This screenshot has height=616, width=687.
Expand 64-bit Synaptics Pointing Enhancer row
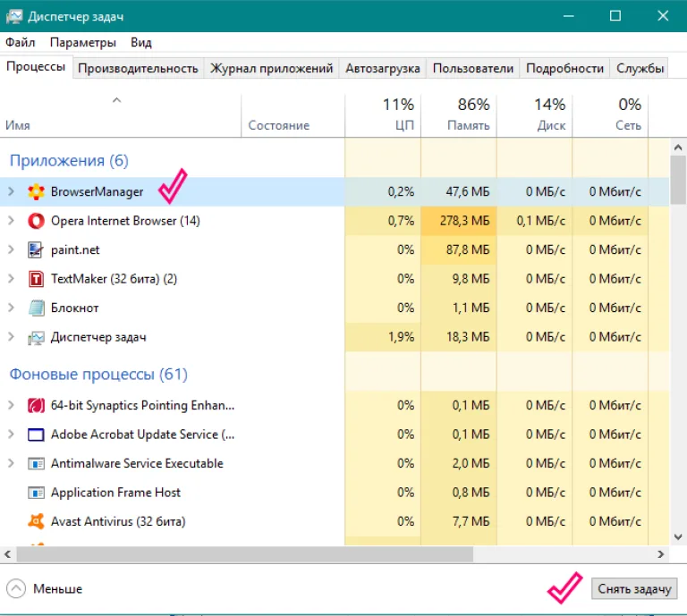coord(12,405)
